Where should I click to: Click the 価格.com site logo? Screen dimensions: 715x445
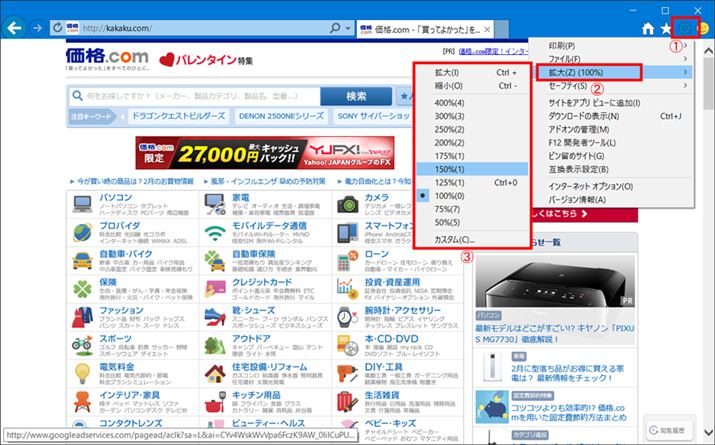pos(107,59)
